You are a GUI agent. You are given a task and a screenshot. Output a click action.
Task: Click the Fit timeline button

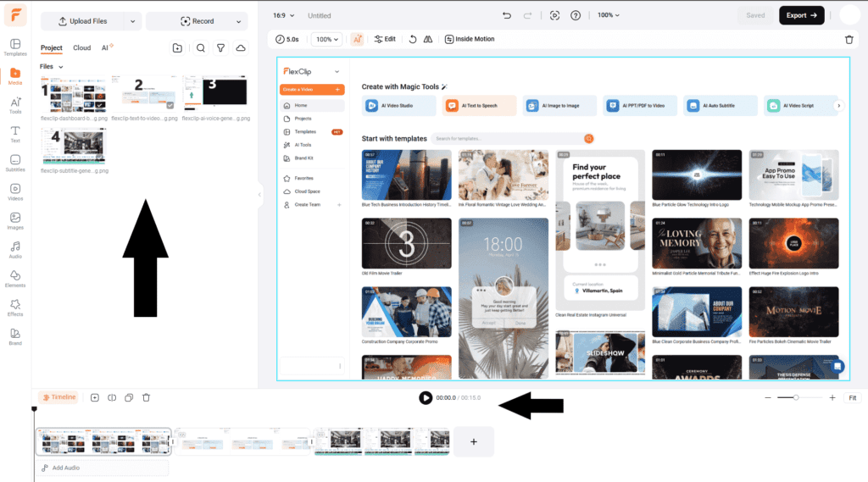coord(853,397)
